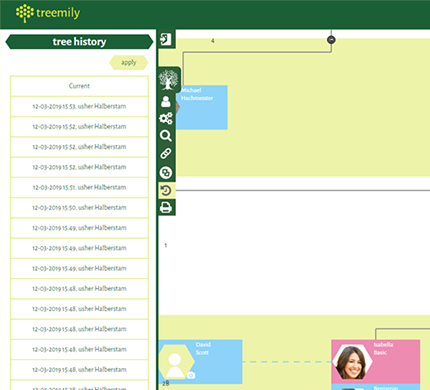Select history entry 12-03-2019 15:53
The image size is (430, 390).
(79, 106)
